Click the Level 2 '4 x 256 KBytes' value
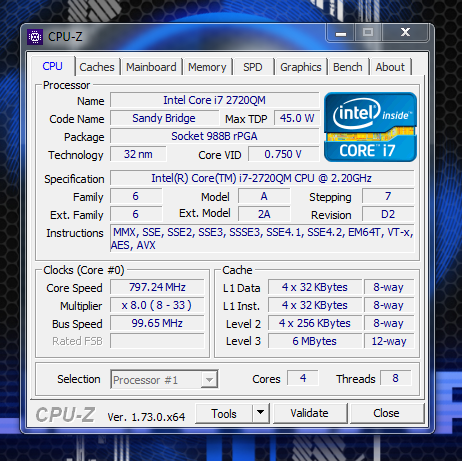 pos(315,323)
